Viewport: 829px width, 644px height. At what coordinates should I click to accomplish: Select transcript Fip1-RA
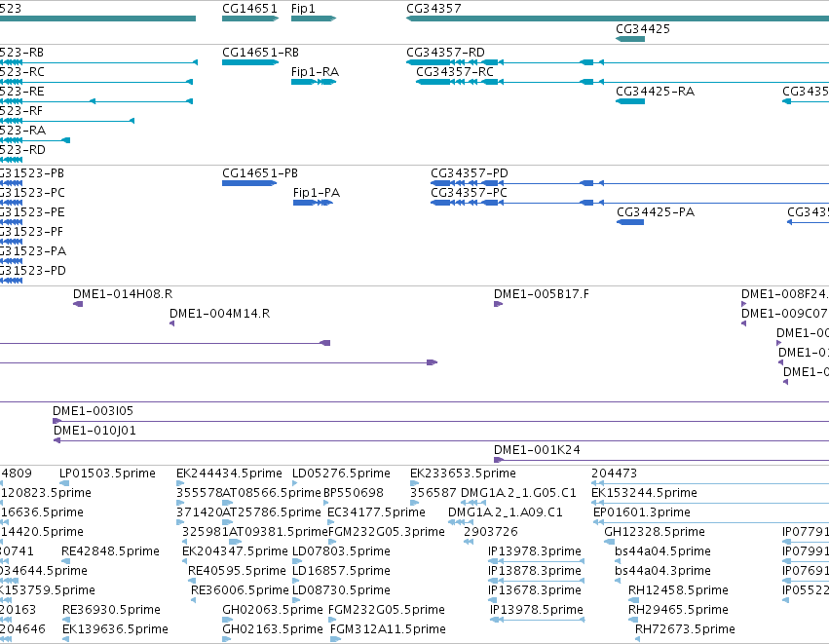(x=315, y=72)
